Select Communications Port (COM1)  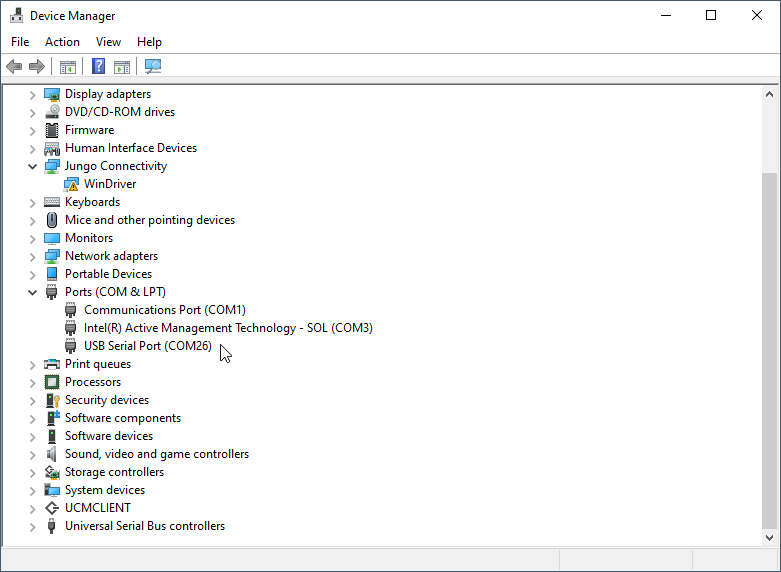pyautogui.click(x=165, y=310)
